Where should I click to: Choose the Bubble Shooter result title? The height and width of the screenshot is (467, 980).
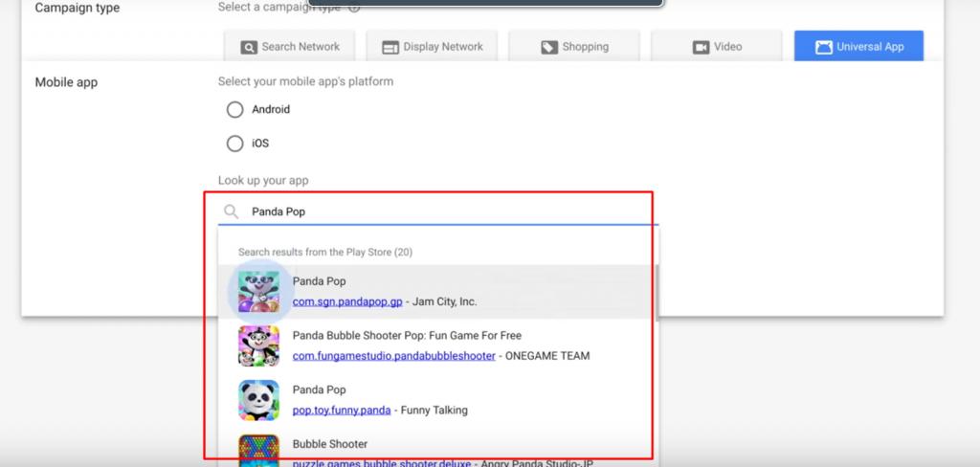point(329,444)
